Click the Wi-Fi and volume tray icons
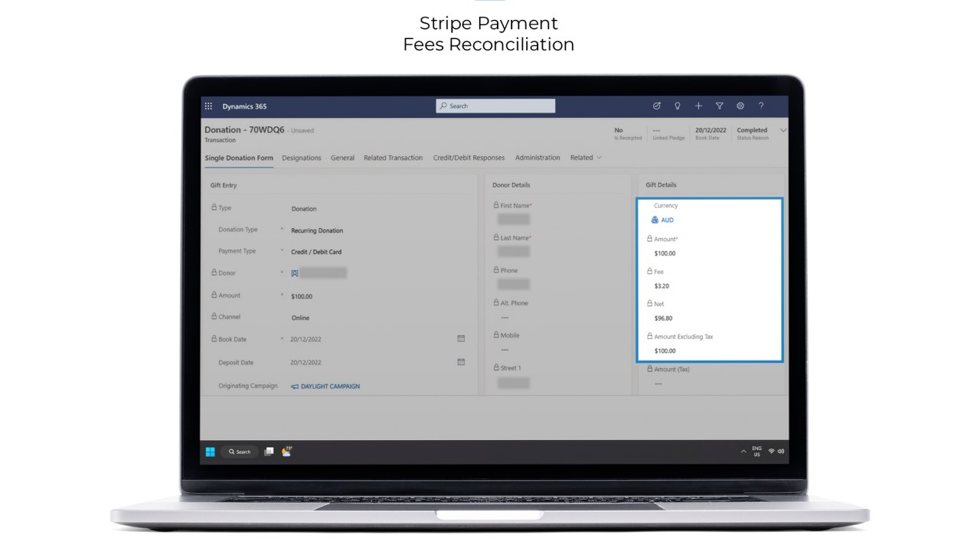This screenshot has width=980, height=551. point(776,452)
